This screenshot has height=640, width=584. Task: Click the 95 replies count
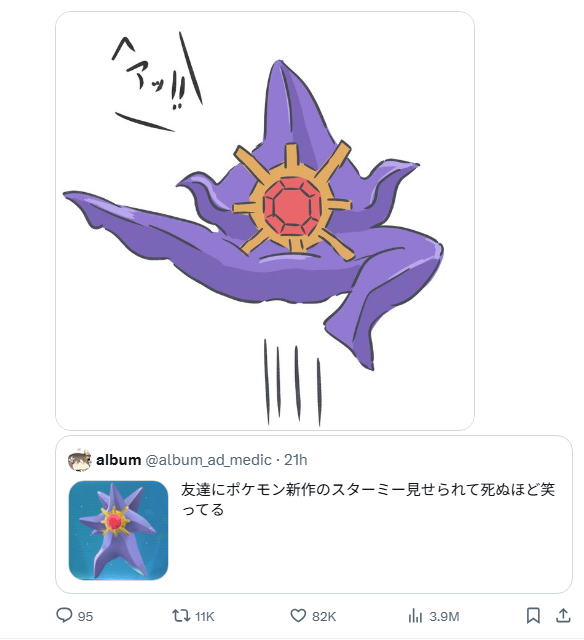pyautogui.click(x=85, y=616)
